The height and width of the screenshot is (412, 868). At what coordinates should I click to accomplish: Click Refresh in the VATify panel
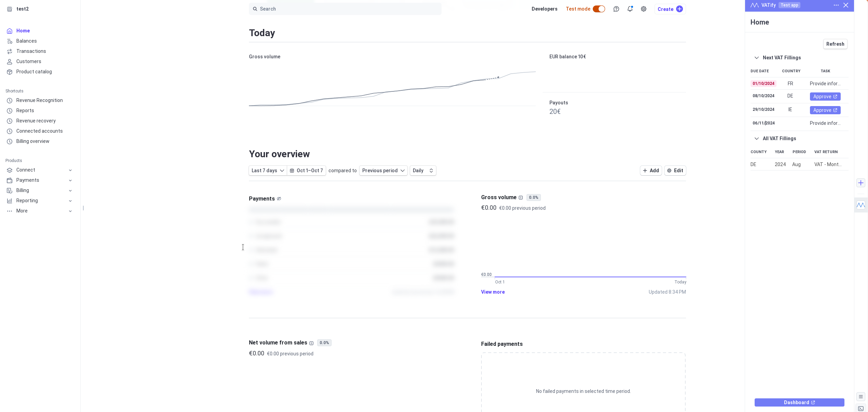tap(835, 44)
